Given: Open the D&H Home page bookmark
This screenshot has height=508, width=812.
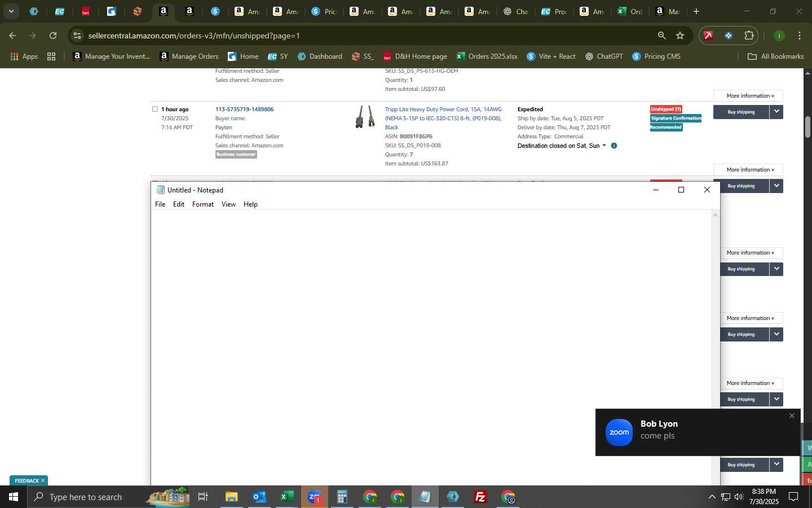Looking at the screenshot, I should coord(415,56).
